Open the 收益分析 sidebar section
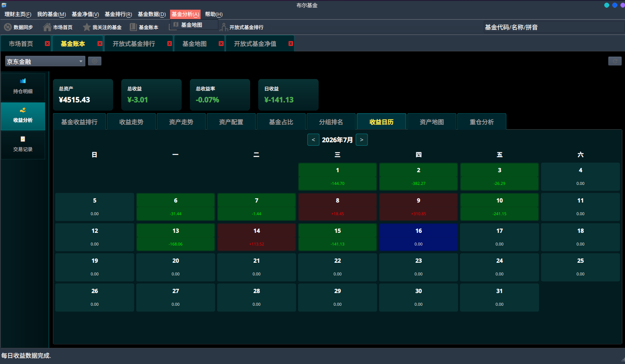 click(x=23, y=116)
